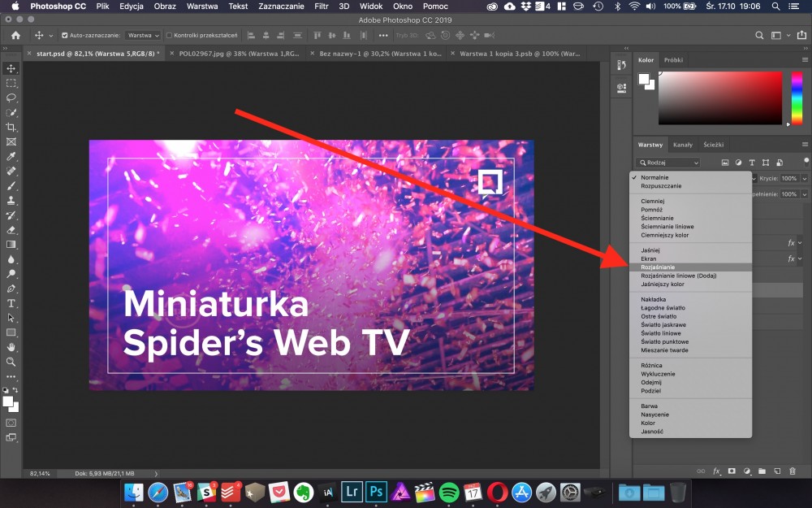The width and height of the screenshot is (812, 508).
Task: Select the Dodge tool
Action: tap(11, 274)
